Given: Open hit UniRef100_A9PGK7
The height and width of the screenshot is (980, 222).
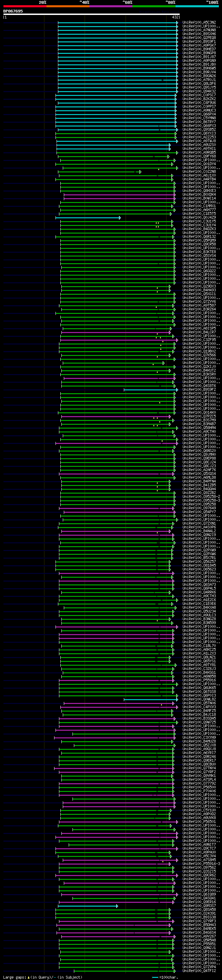Looking at the screenshot, I should pos(199,45).
